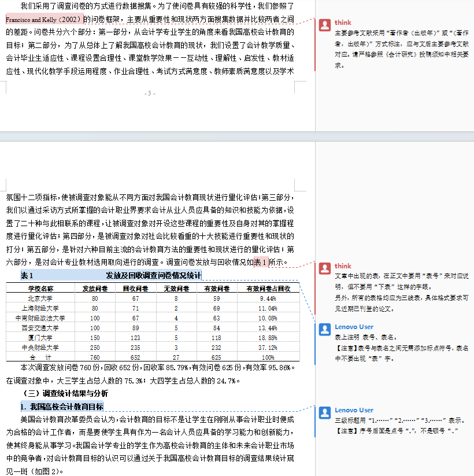Click the Lenovo User name in the last comment
474x476 pixels.
pyautogui.click(x=354, y=410)
